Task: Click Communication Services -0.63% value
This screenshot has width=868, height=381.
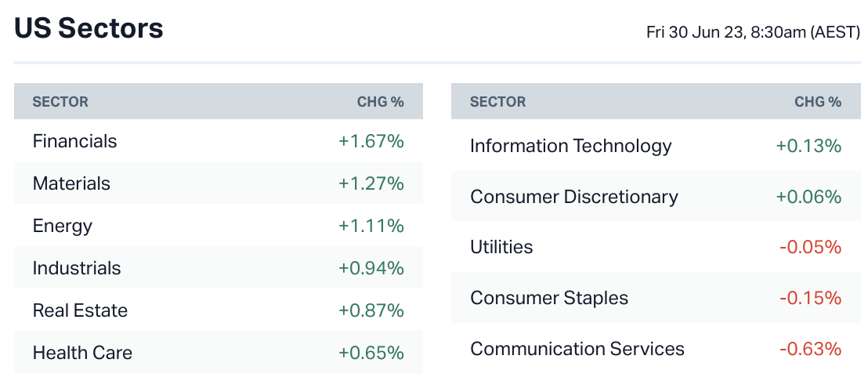Action: [810, 349]
